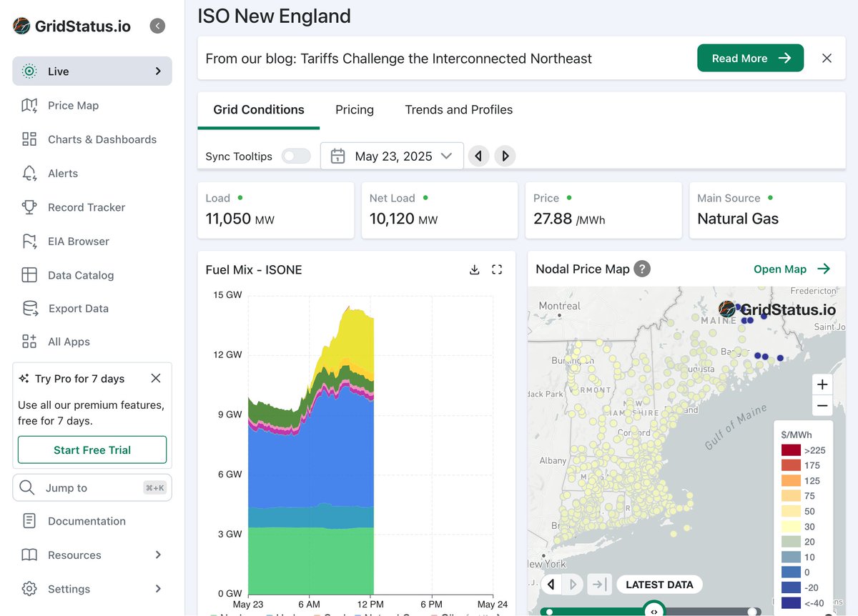Open the May 23, 2025 date dropdown
The height and width of the screenshot is (616, 858).
[392, 157]
